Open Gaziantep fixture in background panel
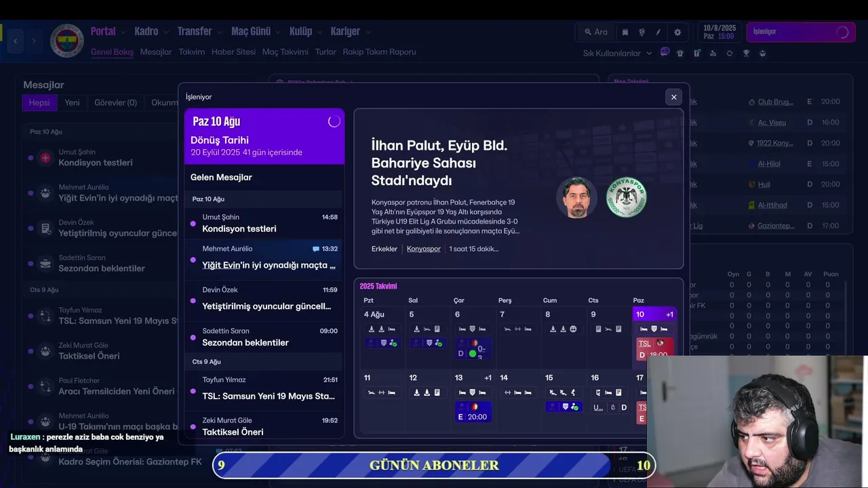This screenshot has height=488, width=868. tap(776, 226)
